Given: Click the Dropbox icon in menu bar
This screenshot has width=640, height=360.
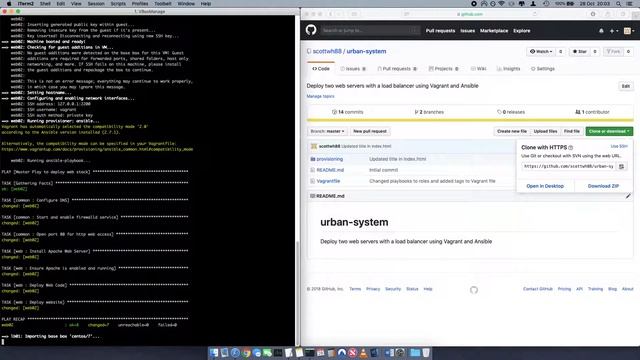Looking at the screenshot, I should tap(522, 4).
